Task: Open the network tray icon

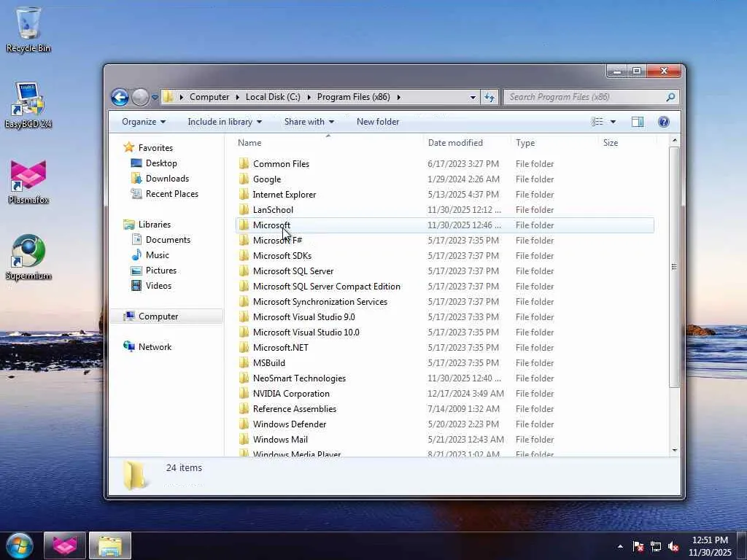Action: [x=656, y=547]
